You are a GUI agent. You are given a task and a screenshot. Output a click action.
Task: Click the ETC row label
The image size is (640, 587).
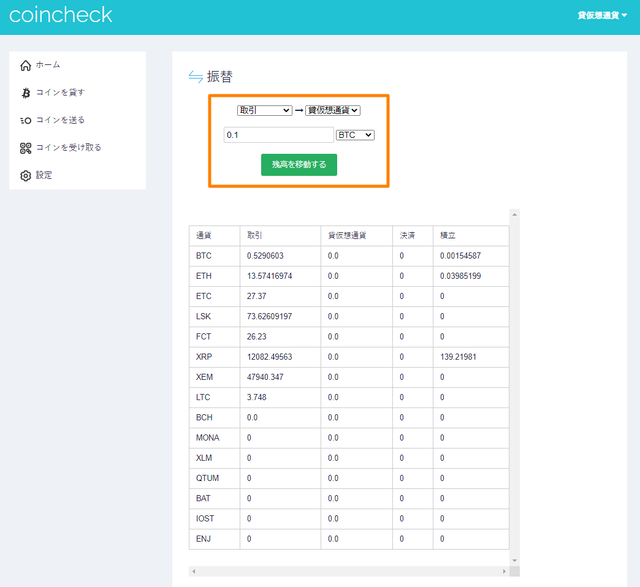coord(204,296)
